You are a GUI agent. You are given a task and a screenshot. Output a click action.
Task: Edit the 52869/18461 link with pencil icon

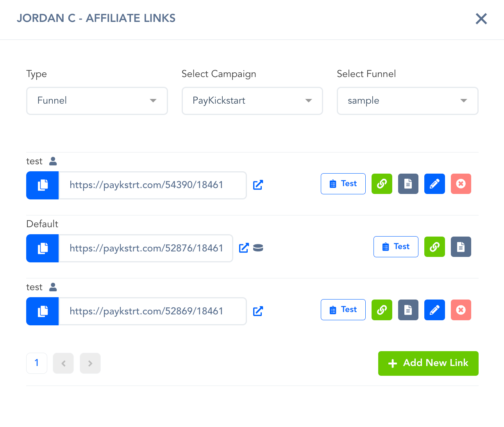(x=434, y=310)
